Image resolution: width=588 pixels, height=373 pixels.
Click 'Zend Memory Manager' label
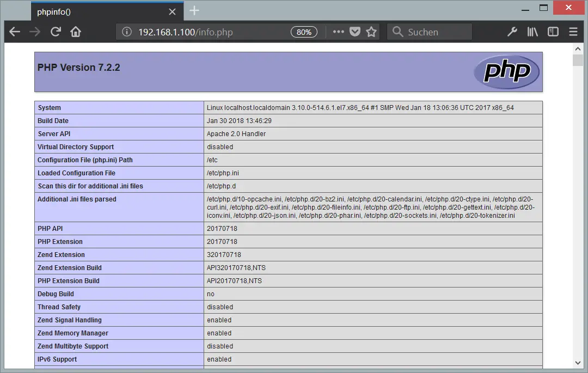click(x=73, y=333)
